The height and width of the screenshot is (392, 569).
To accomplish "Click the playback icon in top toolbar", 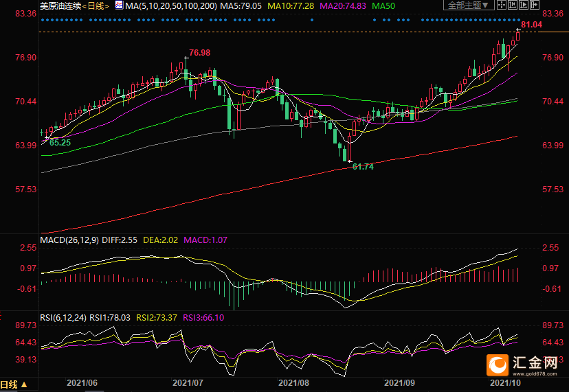I will click(x=524, y=5).
